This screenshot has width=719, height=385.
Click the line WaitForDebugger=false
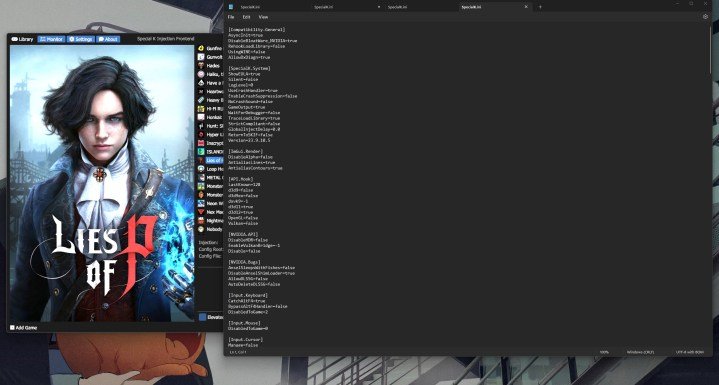click(254, 113)
